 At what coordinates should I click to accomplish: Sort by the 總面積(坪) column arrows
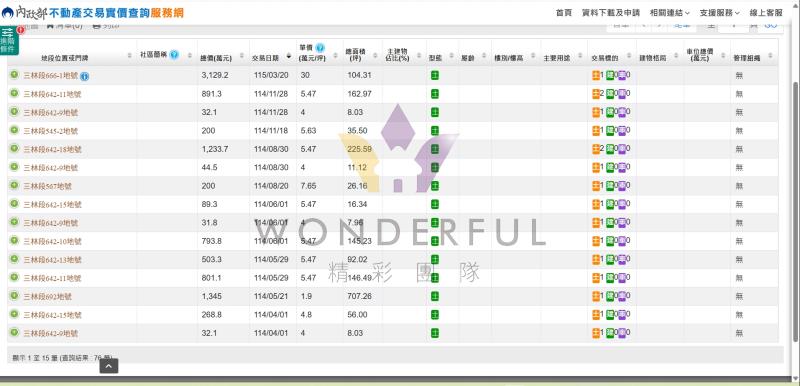point(375,56)
